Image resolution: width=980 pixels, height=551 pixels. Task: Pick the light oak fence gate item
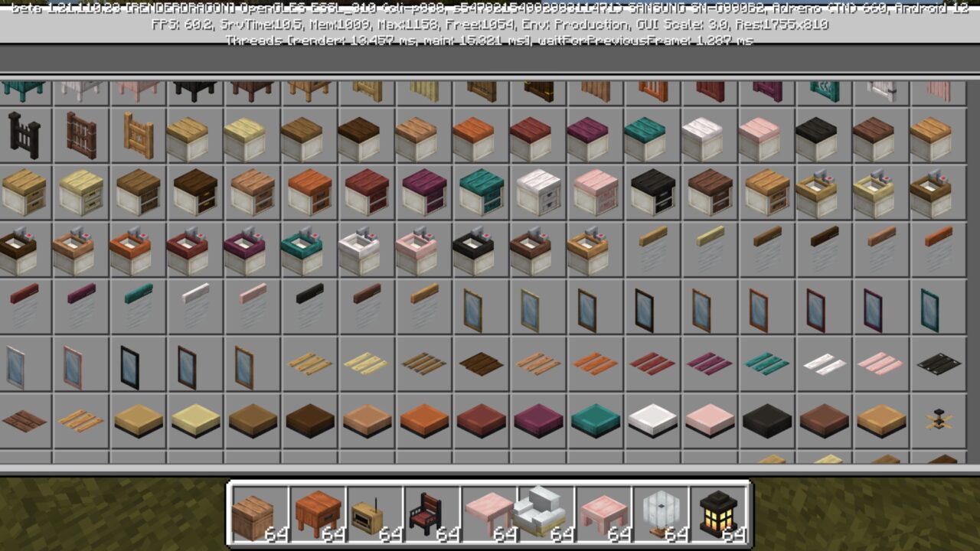coord(138,135)
